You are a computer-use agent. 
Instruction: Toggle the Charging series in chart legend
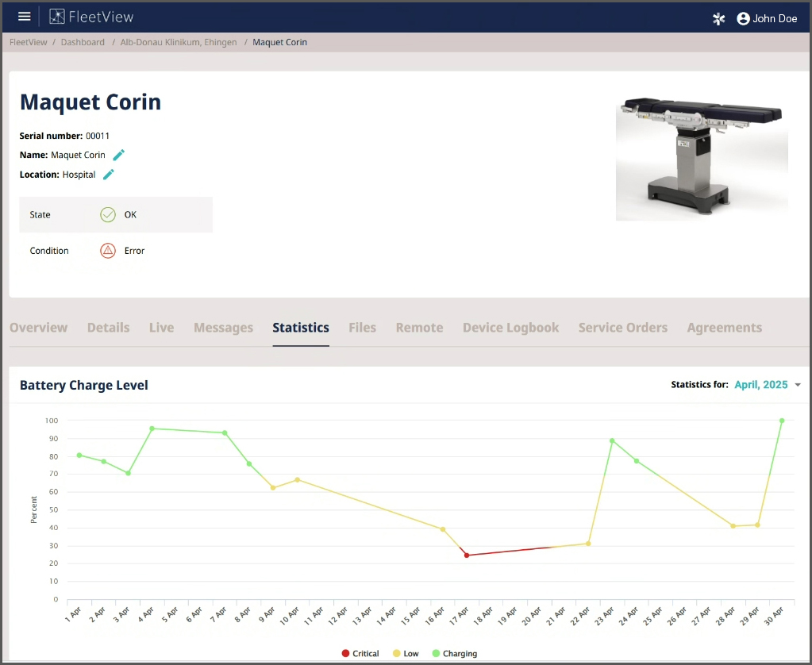coord(455,654)
